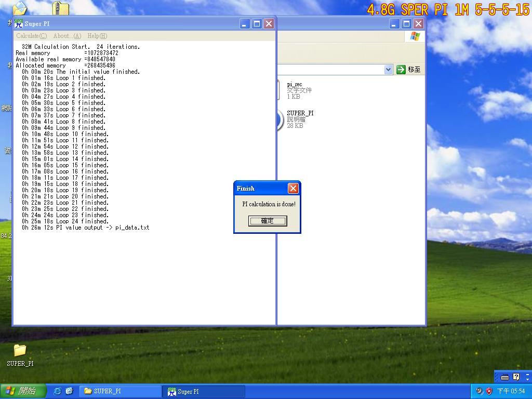
Task: Expand the address bar dropdown arrow
Action: (x=389, y=70)
